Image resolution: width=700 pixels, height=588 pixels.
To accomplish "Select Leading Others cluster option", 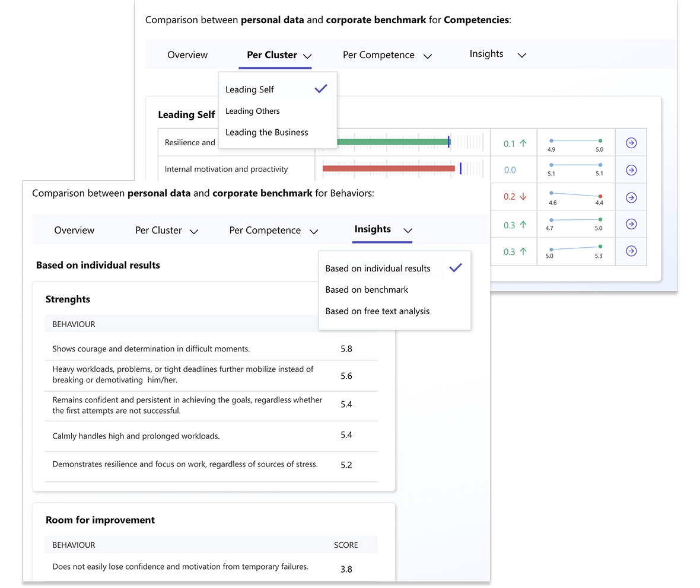I will 253,111.
